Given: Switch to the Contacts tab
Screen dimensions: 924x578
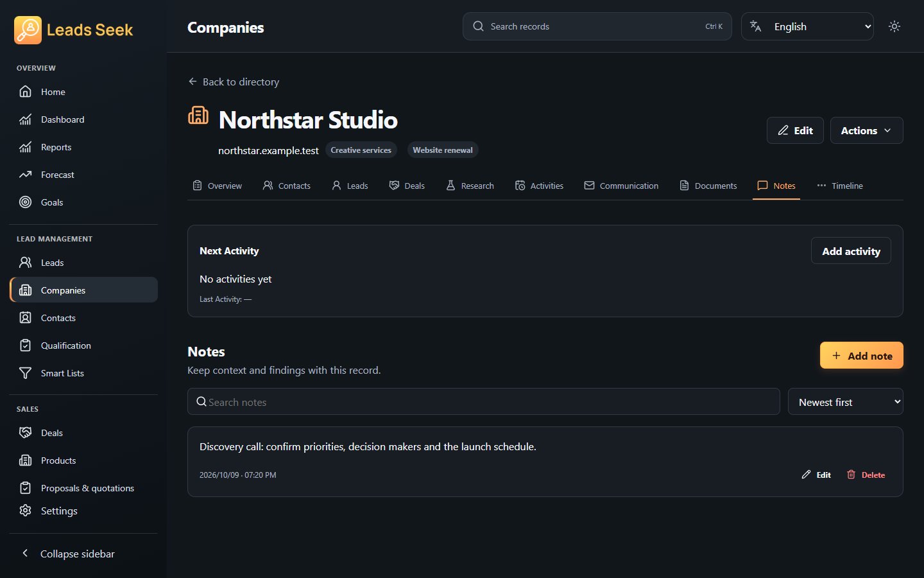Looking at the screenshot, I should coord(287,186).
